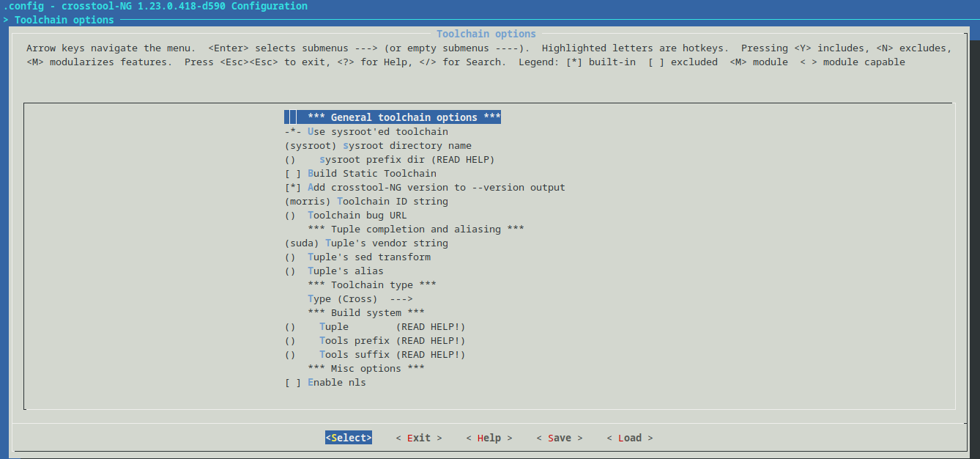
Task: Open Tuple's alias entry
Action: (x=334, y=271)
